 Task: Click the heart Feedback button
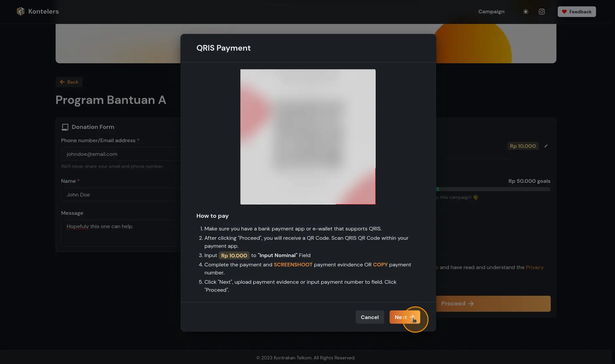(x=577, y=12)
